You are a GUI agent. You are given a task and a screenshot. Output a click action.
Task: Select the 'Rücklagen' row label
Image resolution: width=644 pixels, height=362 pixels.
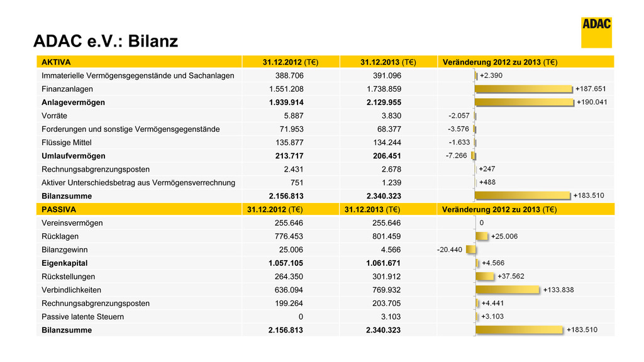(x=60, y=236)
